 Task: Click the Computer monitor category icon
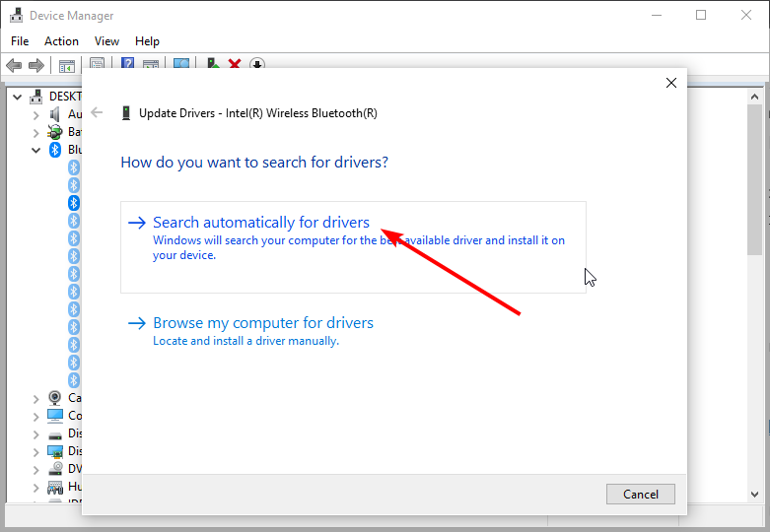[55, 415]
